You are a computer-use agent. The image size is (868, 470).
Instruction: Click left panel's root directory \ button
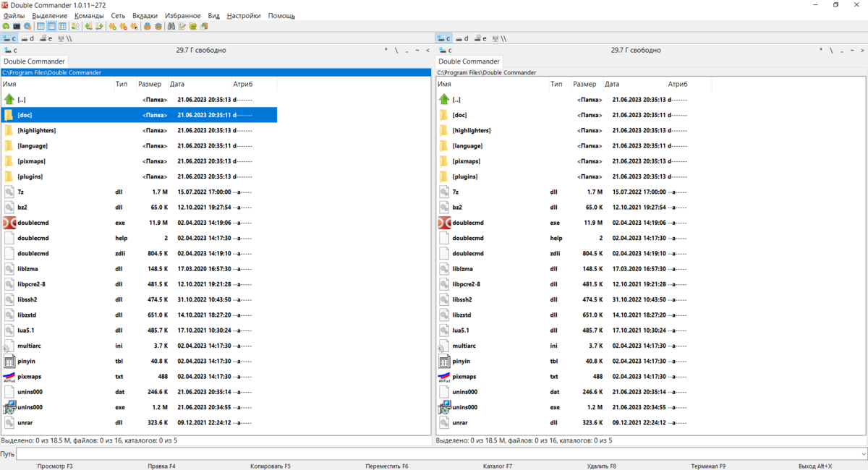point(396,51)
